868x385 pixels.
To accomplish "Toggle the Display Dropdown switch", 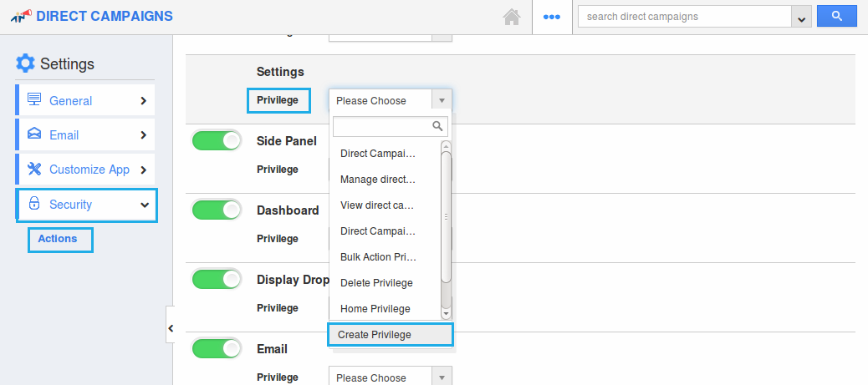I will coord(217,279).
